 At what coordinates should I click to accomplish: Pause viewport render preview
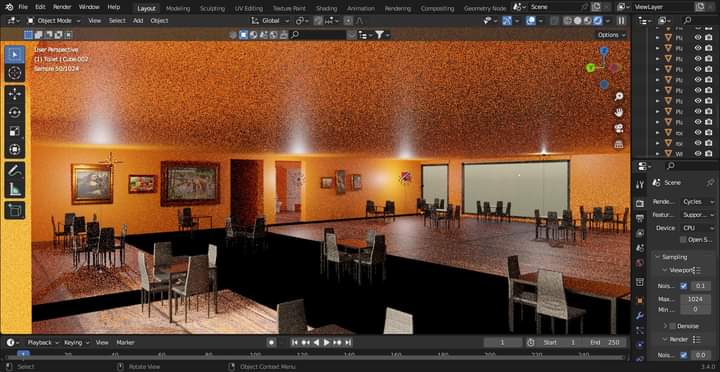pos(621,21)
